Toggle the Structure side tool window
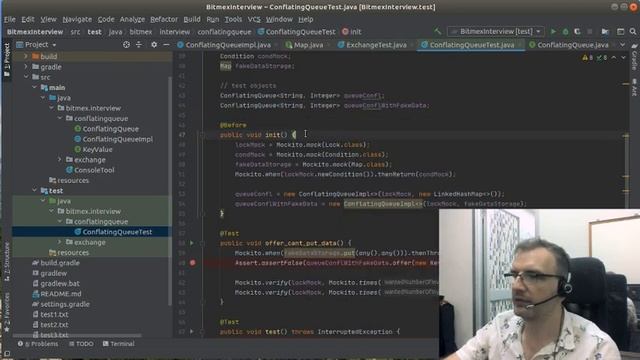The width and height of the screenshot is (640, 360). 7,261
